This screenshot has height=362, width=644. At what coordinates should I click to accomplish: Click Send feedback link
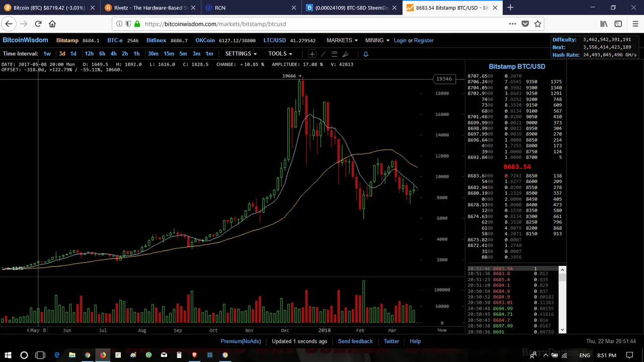coord(355,341)
